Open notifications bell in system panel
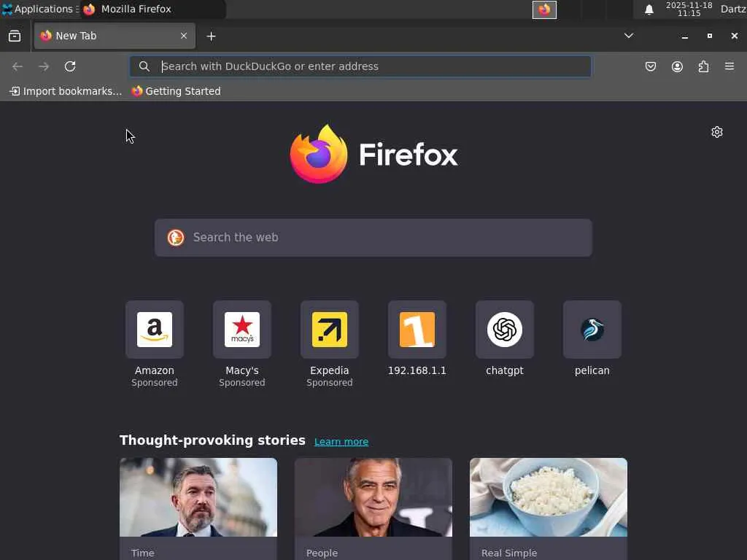Screen dimensions: 747x560 (649, 9)
